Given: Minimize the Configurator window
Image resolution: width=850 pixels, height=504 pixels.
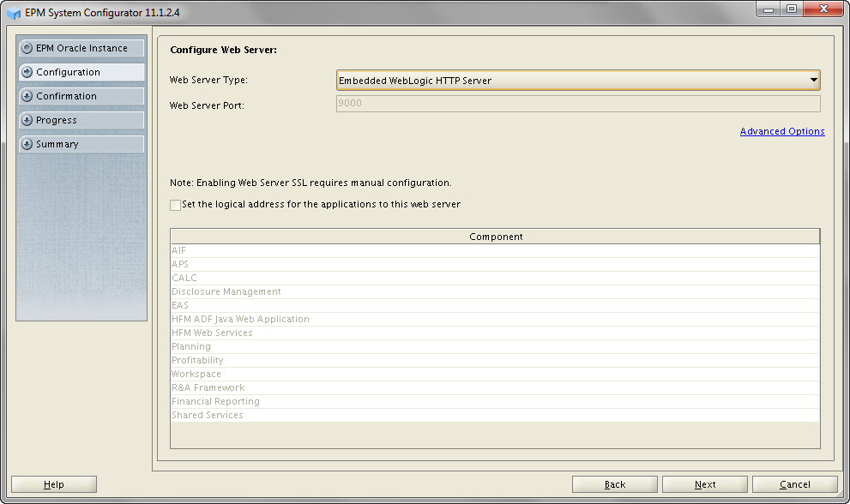Looking at the screenshot, I should [769, 9].
